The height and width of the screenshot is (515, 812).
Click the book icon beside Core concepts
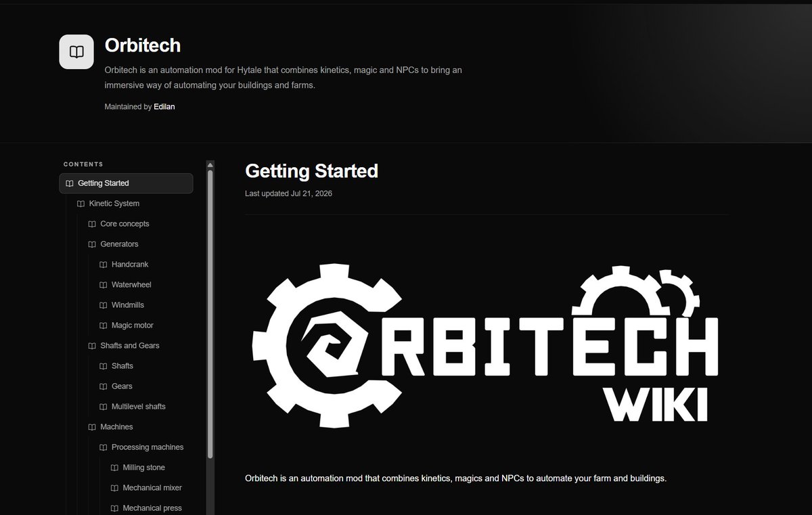click(92, 224)
